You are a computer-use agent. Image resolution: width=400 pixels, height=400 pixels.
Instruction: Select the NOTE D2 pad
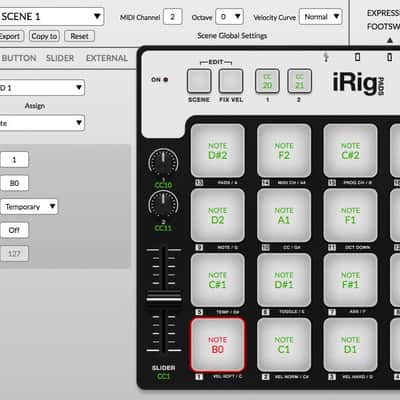coord(218,215)
